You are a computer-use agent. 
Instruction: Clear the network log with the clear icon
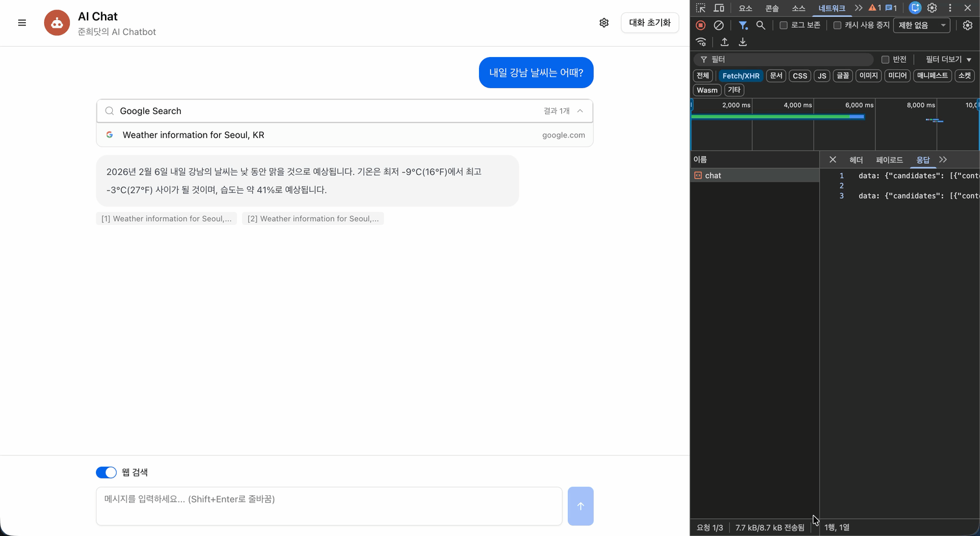pos(719,25)
